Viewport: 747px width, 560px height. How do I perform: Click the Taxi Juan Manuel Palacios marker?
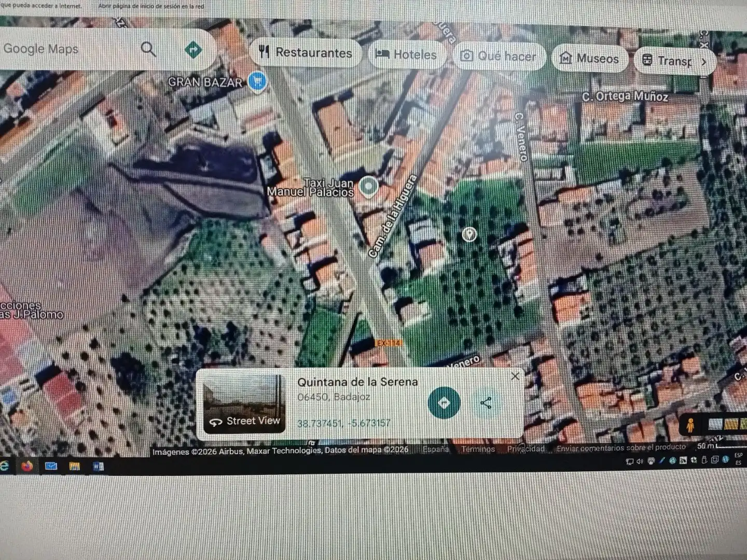[x=368, y=186]
